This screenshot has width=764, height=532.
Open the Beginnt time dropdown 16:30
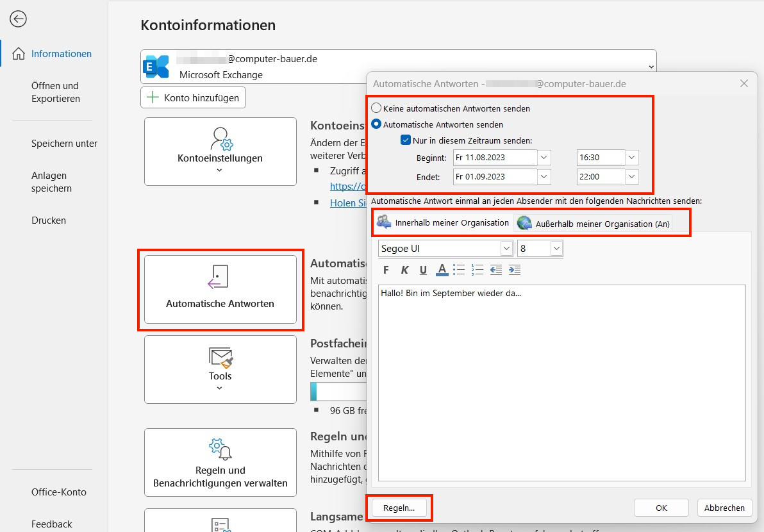pyautogui.click(x=632, y=158)
